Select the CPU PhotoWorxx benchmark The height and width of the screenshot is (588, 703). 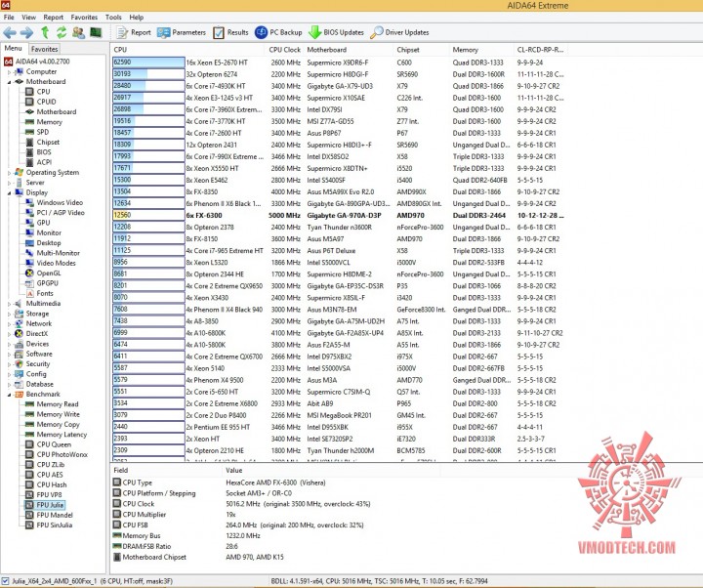(62, 455)
